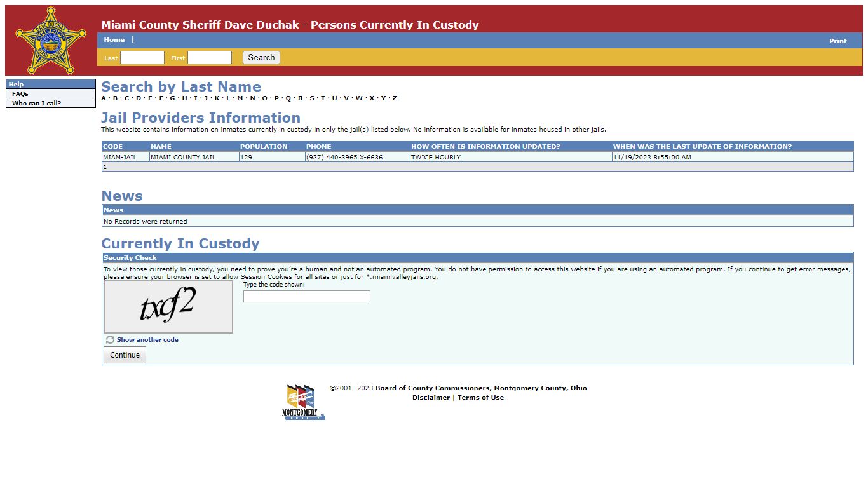Open the Home menu item
The image size is (868, 488).
114,40
